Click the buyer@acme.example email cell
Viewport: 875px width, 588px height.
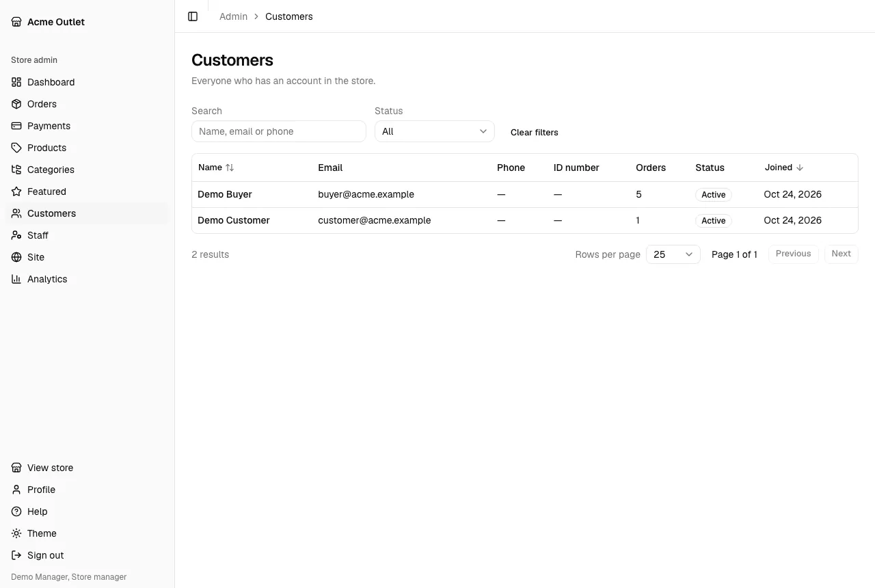pos(366,194)
